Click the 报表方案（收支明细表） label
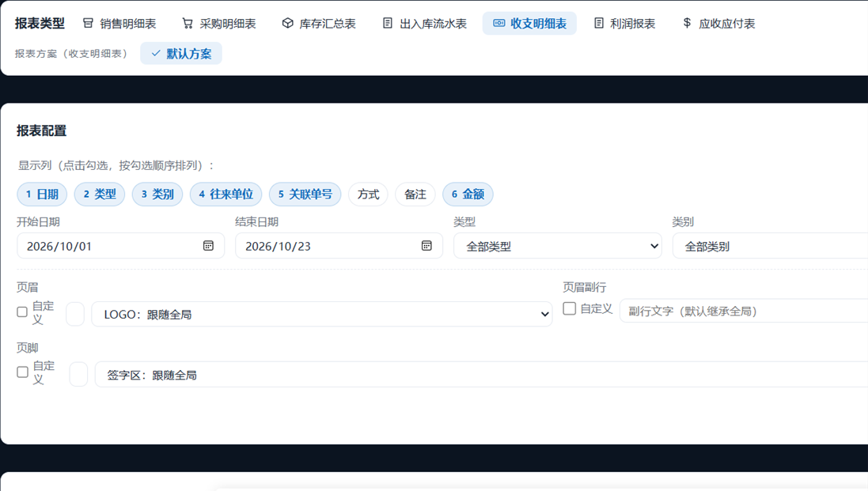 point(72,54)
